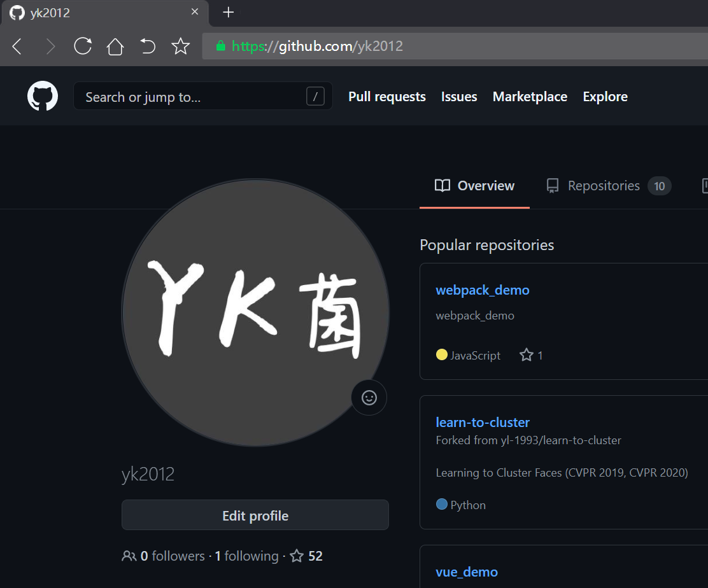Open Issues in top navigation
This screenshot has width=708, height=588.
point(459,97)
